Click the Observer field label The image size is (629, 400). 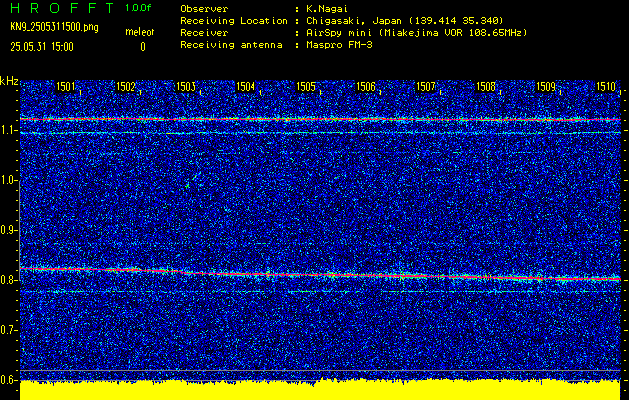click(x=204, y=9)
